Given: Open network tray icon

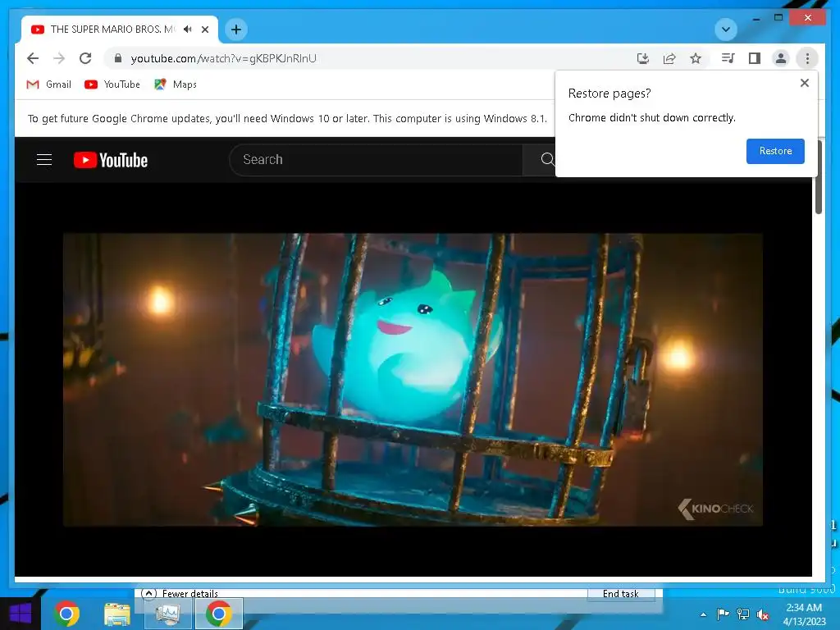Looking at the screenshot, I should click(743, 614).
